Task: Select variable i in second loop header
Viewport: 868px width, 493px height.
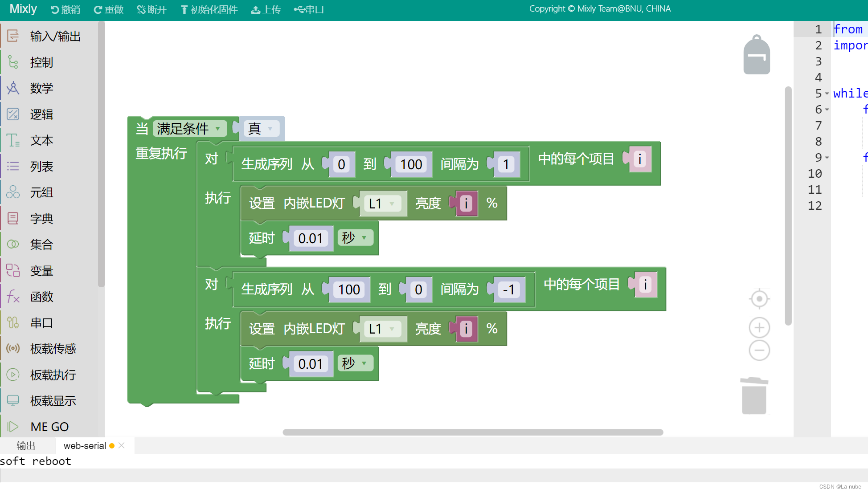Action: [645, 285]
